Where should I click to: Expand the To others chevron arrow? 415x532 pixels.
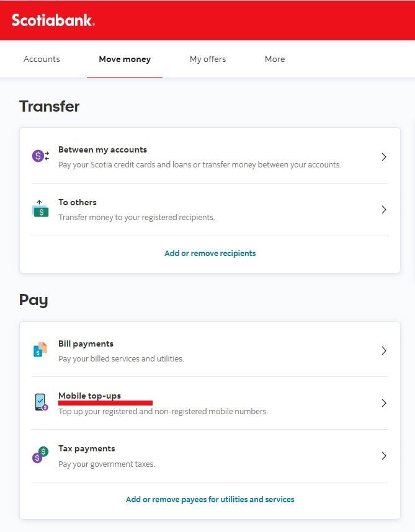click(x=384, y=210)
